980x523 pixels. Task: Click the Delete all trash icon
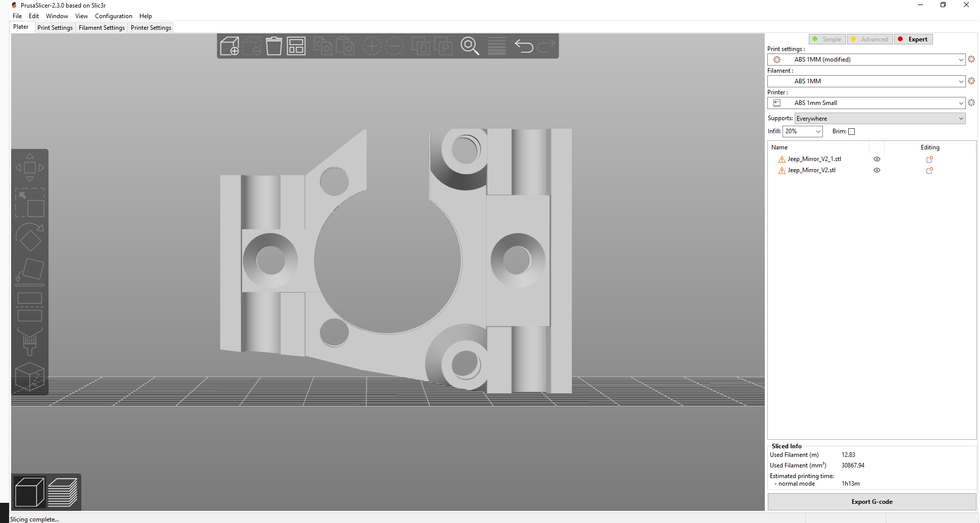coord(274,46)
